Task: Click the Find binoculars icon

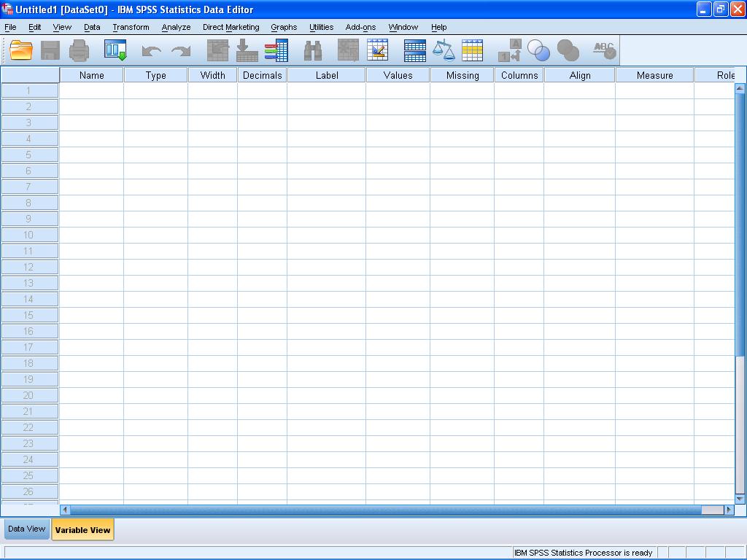Action: point(313,50)
